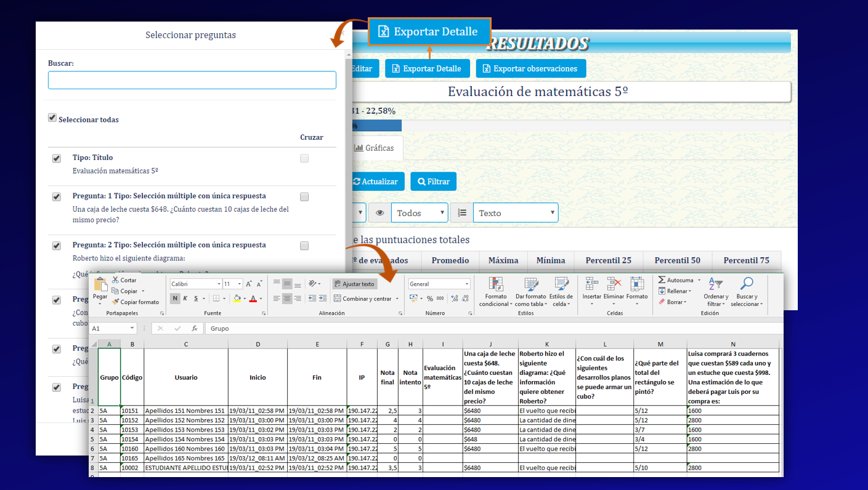868x490 pixels.
Task: Click the formula bar showing Grupo
Action: (494, 328)
